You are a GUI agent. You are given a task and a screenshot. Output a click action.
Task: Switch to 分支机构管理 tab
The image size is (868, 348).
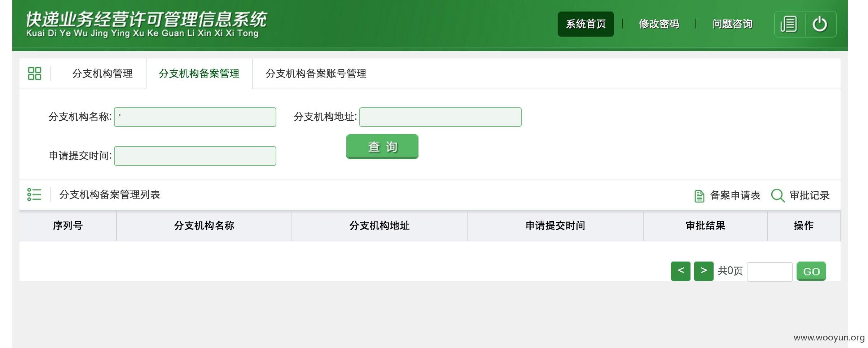tap(102, 73)
